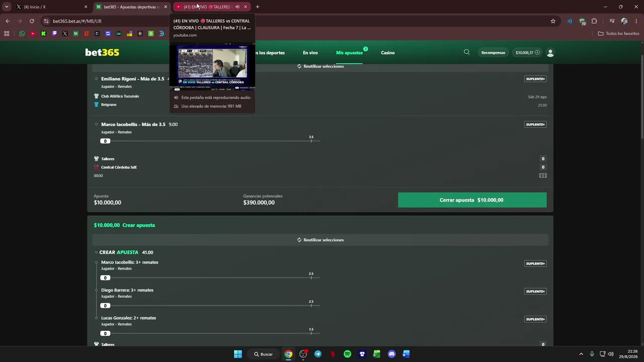Open a new browser tab
Screen dimensions: 644x362
pos(258,7)
